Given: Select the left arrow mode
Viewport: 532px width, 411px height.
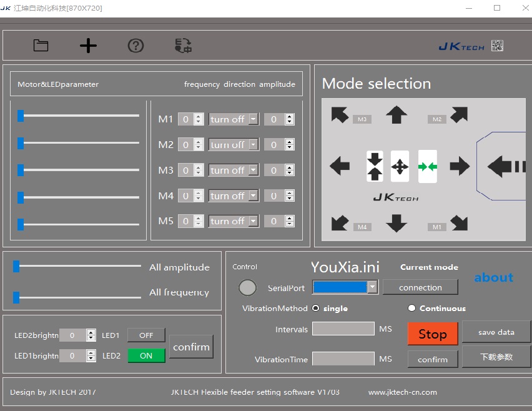Looking at the screenshot, I should (x=340, y=166).
